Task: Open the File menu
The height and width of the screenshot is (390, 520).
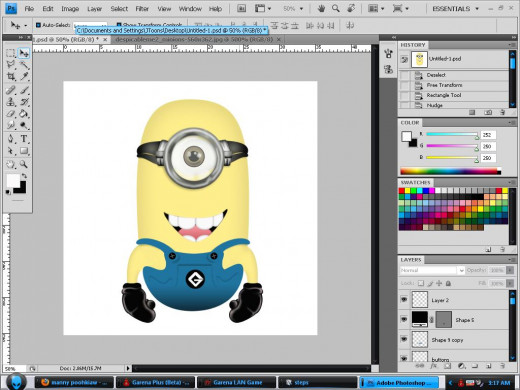Action: click(29, 9)
